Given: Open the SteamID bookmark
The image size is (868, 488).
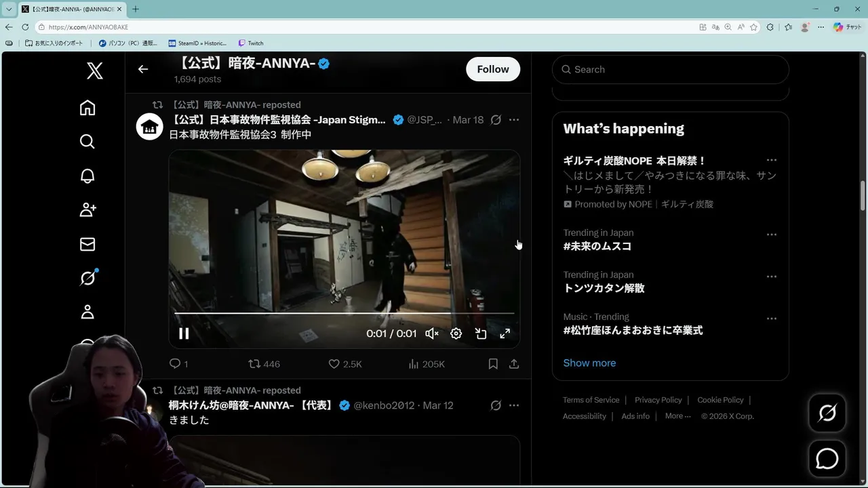Looking at the screenshot, I should tap(197, 43).
